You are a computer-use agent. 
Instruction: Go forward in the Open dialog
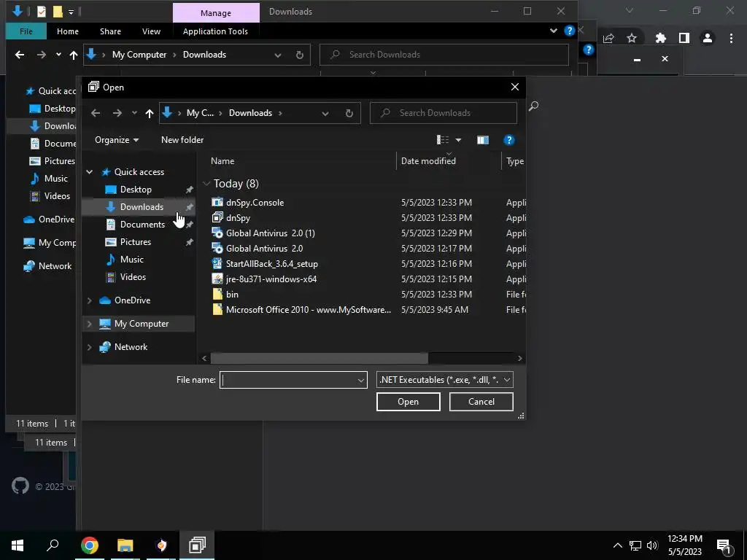(x=117, y=113)
